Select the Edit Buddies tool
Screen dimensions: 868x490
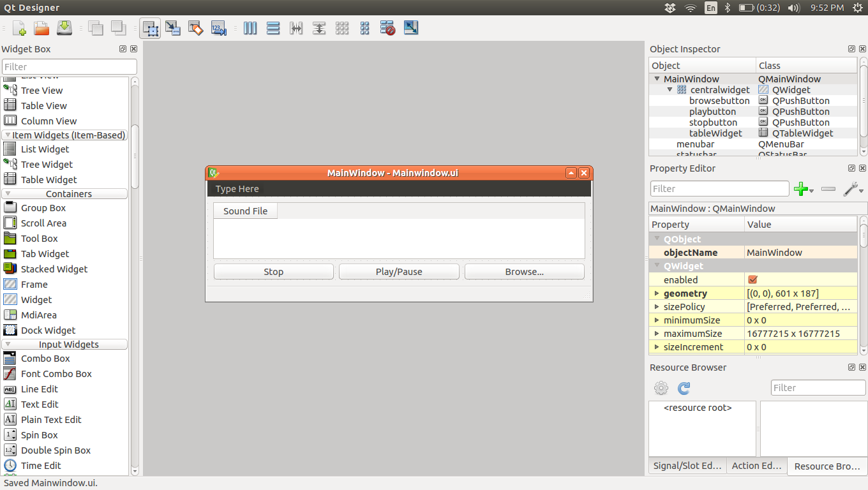[196, 28]
